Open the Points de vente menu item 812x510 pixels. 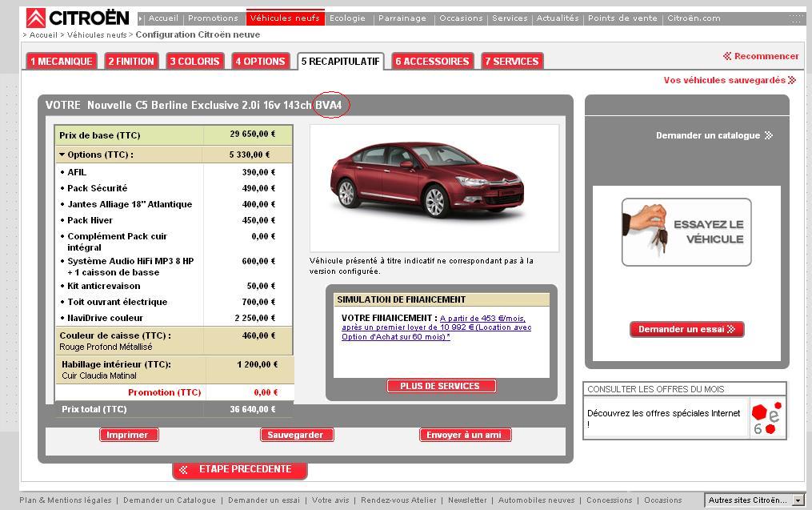(622, 18)
